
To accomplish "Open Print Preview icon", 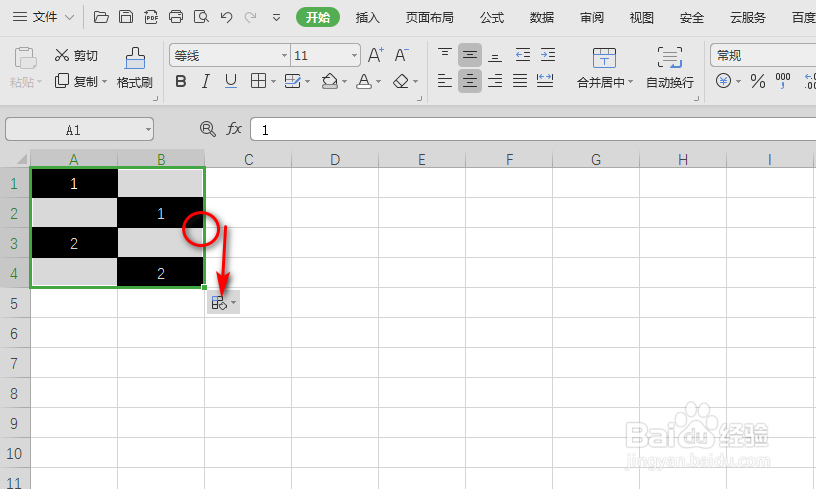I will pyautogui.click(x=201, y=17).
